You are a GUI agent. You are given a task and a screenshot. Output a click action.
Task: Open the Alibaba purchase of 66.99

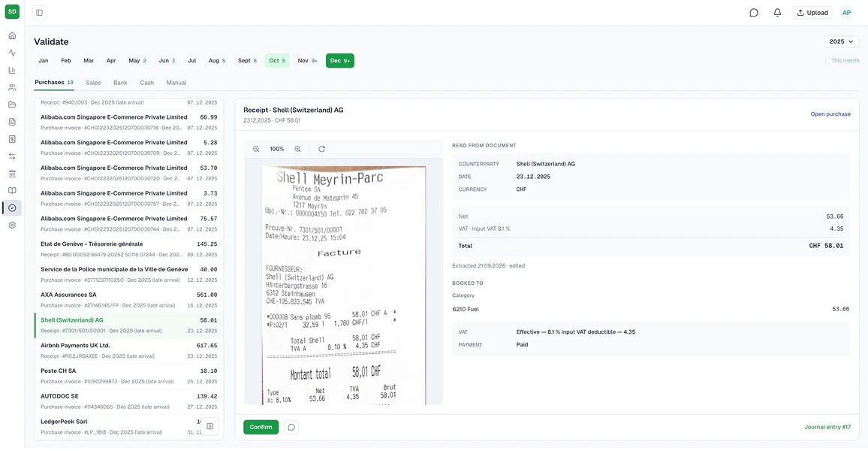(129, 123)
